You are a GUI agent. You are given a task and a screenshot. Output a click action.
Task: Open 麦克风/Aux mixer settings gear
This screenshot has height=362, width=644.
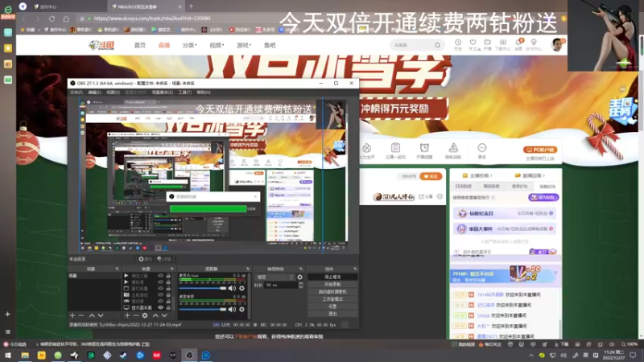coord(242,288)
